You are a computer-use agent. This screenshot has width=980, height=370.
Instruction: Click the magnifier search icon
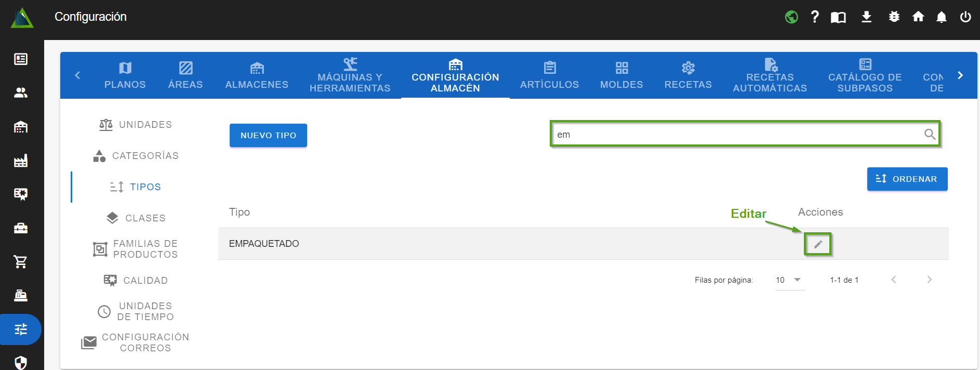click(x=930, y=135)
